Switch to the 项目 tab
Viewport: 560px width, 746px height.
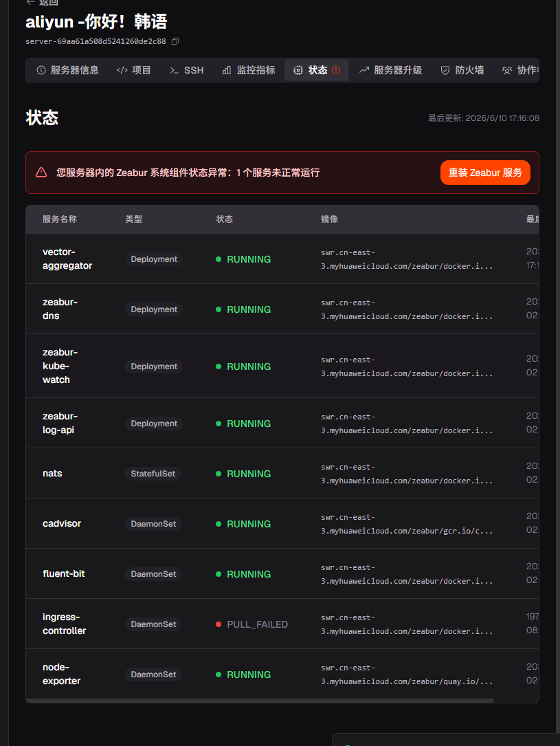[x=133, y=70]
